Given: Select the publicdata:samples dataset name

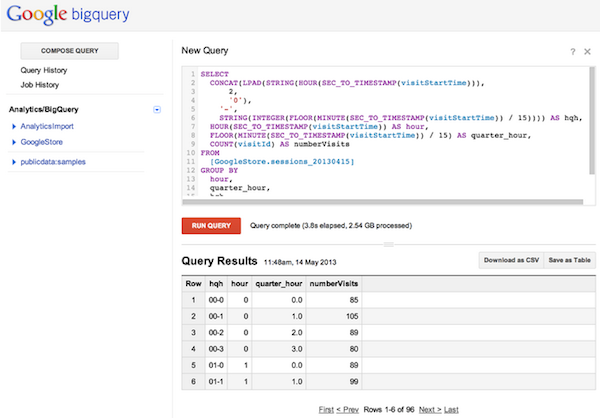Looking at the screenshot, I should (53, 162).
